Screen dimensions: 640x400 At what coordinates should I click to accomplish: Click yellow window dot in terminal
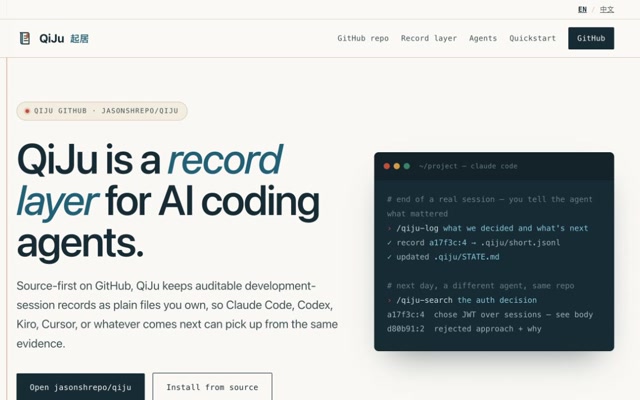(397, 166)
